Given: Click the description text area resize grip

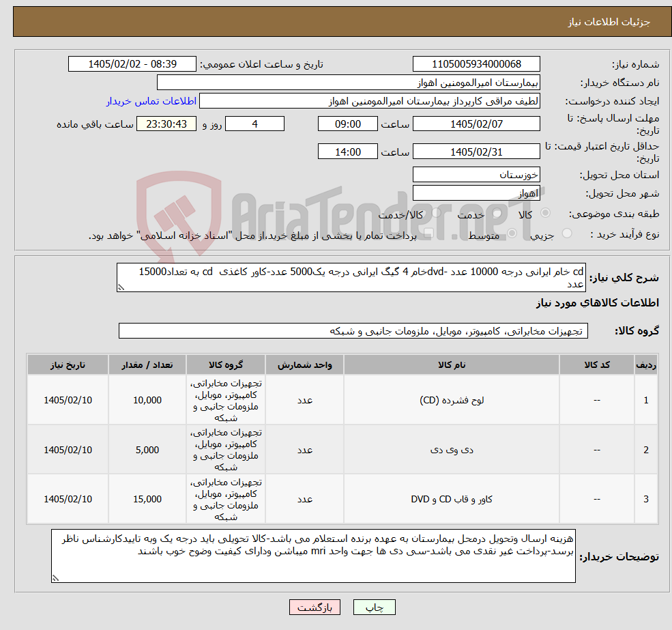Looking at the screenshot, I should click(x=121, y=288).
